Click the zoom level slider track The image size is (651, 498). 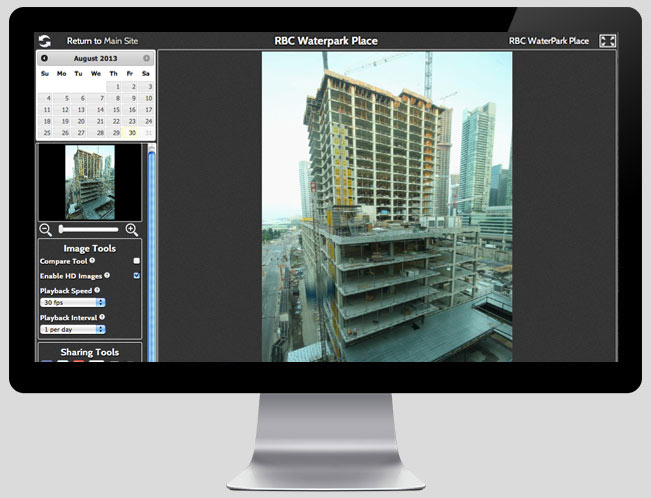point(90,230)
